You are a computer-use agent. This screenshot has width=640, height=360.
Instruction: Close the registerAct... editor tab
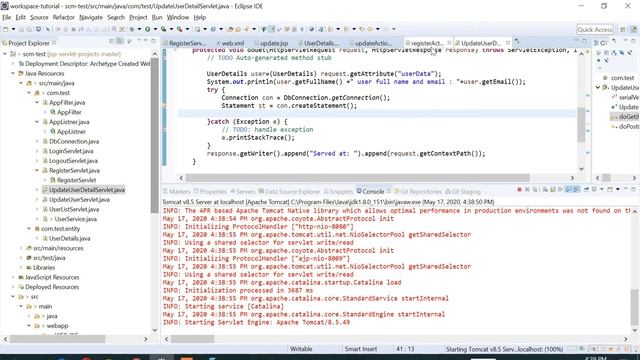pyautogui.click(x=449, y=43)
